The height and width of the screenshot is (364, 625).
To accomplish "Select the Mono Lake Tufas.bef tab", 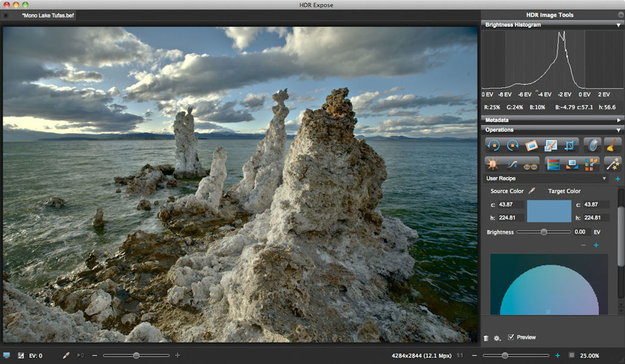I will tap(48, 15).
